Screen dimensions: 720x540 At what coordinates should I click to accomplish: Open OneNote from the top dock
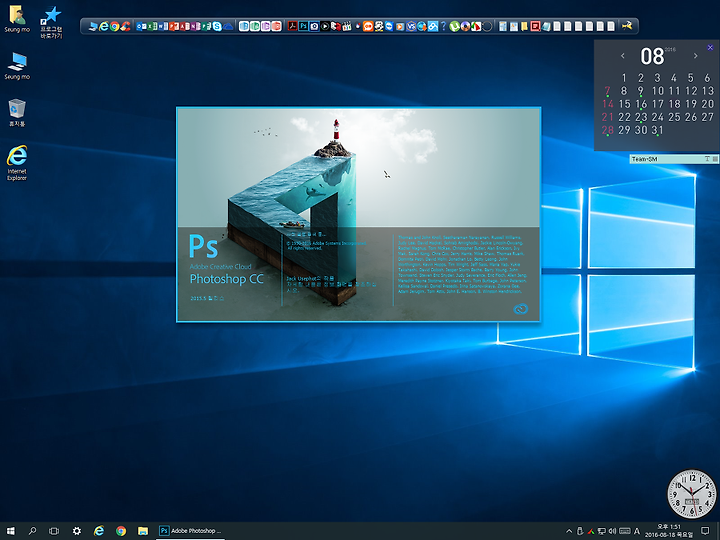[x=195, y=26]
